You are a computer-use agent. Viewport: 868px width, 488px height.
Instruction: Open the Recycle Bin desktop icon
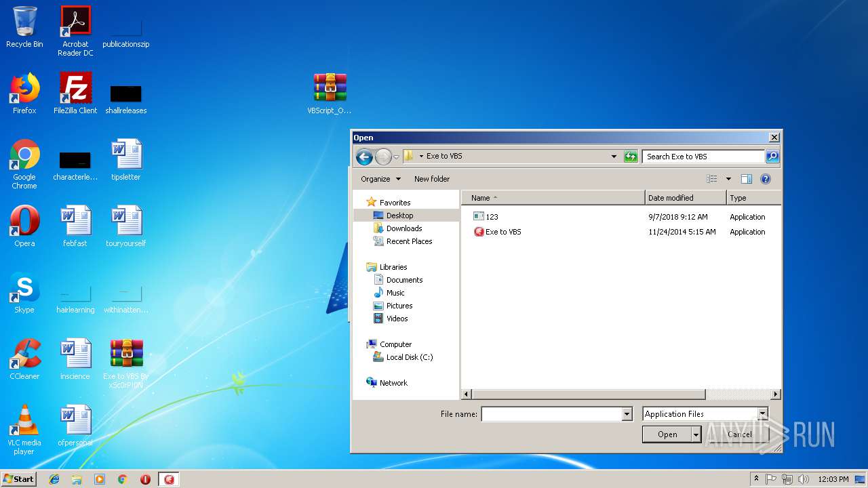(x=24, y=27)
